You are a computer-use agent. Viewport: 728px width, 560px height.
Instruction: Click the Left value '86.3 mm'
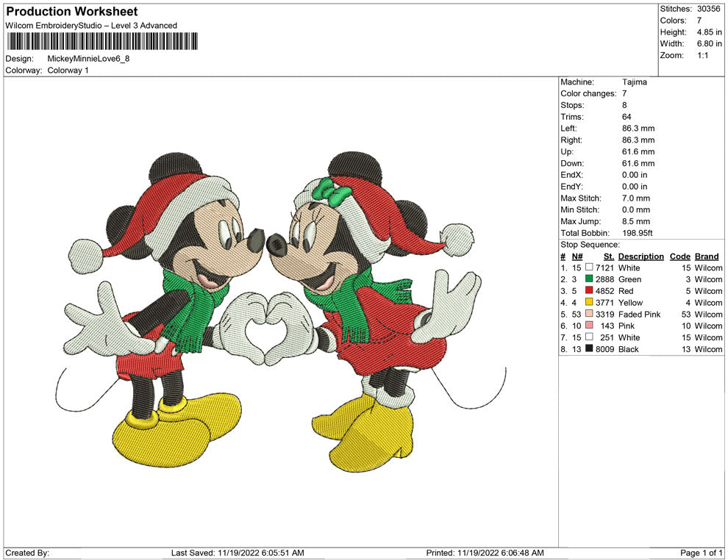638,128
